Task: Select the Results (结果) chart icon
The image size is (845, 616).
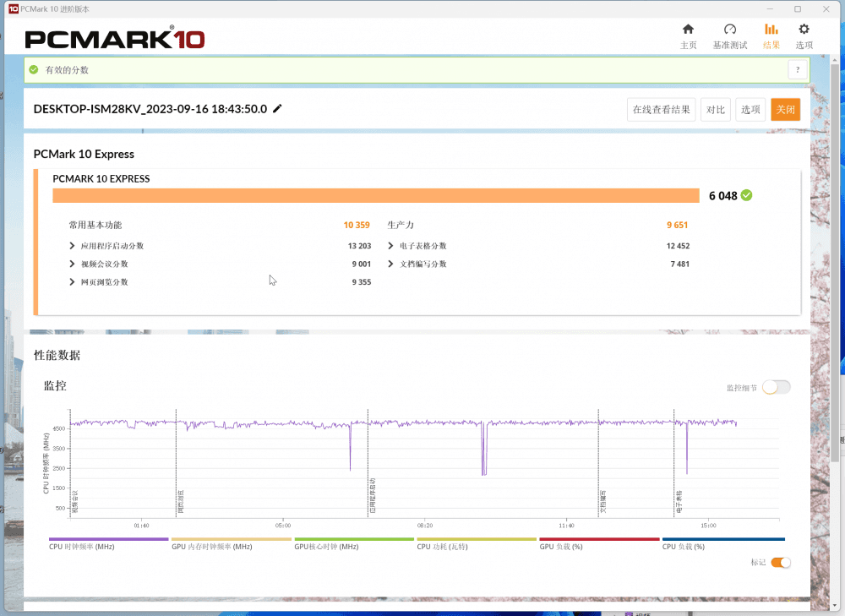Action: (771, 30)
